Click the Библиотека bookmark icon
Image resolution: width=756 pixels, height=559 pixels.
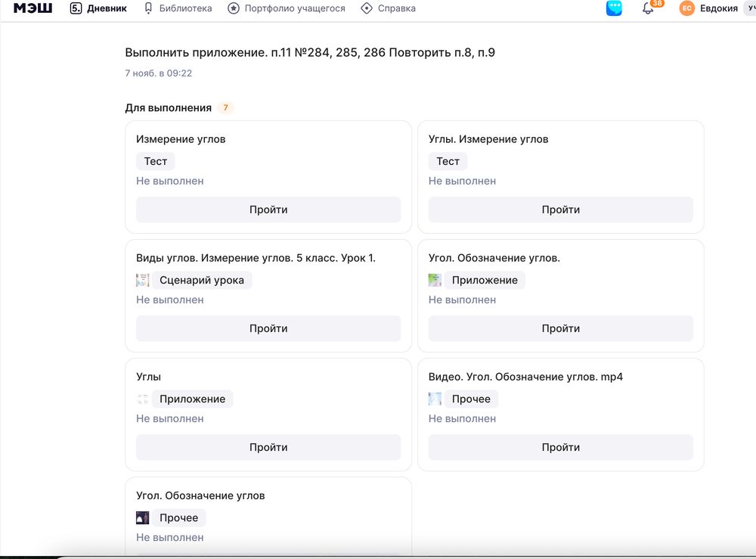(148, 8)
